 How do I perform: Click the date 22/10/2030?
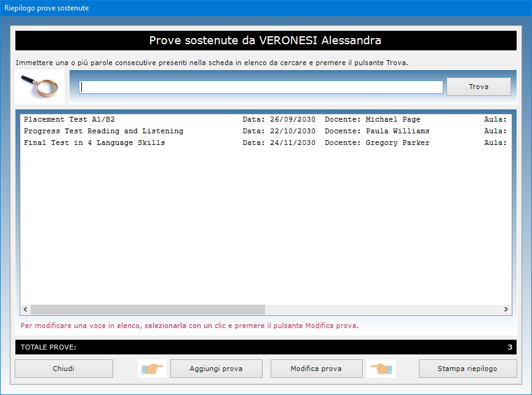(x=293, y=131)
